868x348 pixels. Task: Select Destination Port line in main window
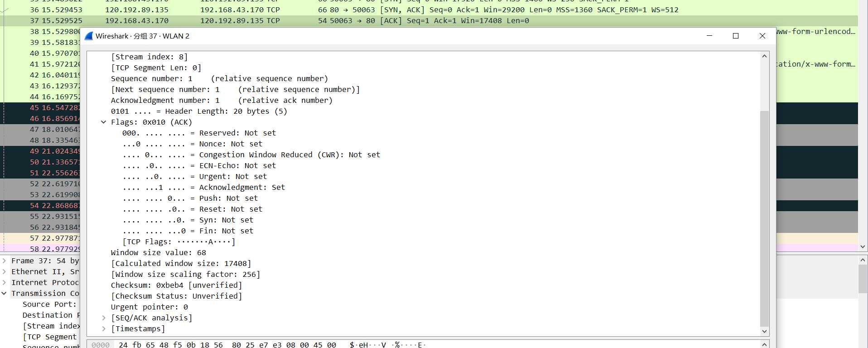[x=51, y=315]
